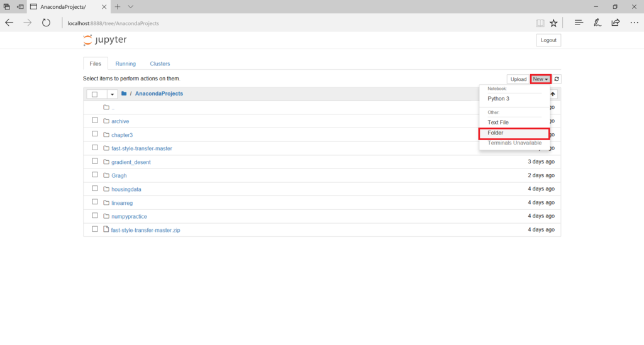This screenshot has height=345, width=644.
Task: Open browser more options ellipsis
Action: coord(634,23)
